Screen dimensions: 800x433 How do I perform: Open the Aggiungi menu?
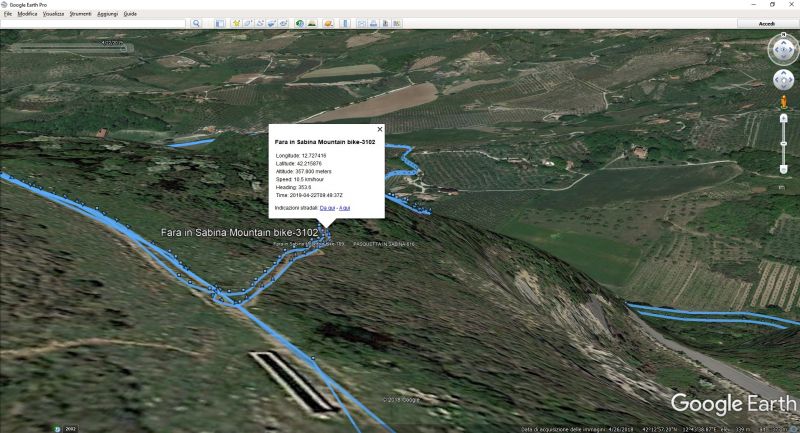tap(107, 14)
